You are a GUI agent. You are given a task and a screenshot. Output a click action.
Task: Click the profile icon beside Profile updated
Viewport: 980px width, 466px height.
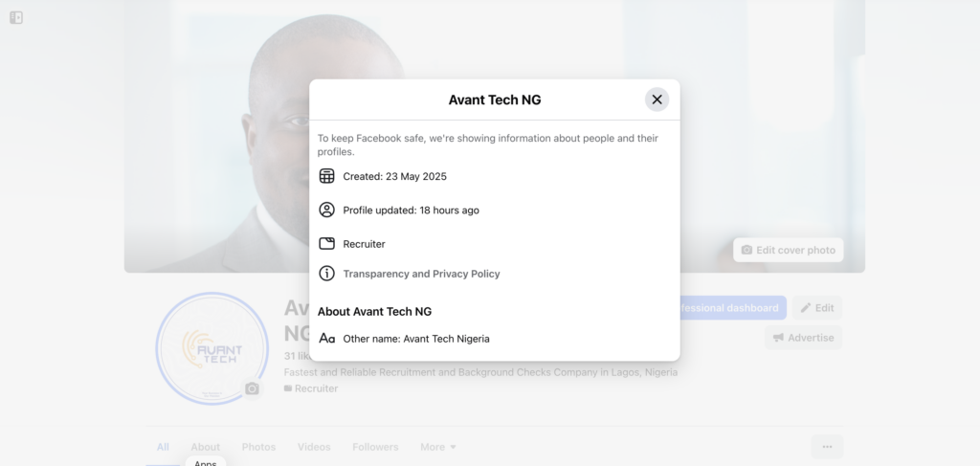327,210
